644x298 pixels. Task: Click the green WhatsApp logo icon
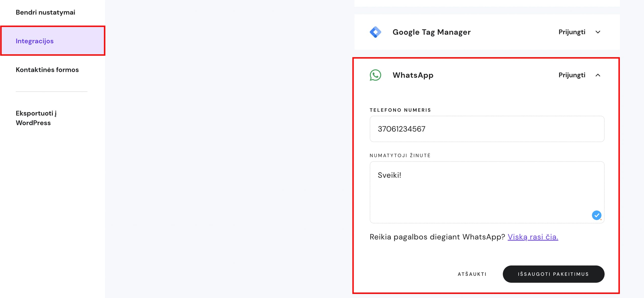[375, 75]
